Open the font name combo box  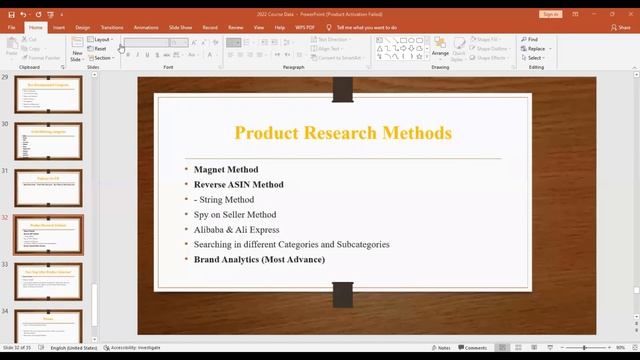point(146,42)
